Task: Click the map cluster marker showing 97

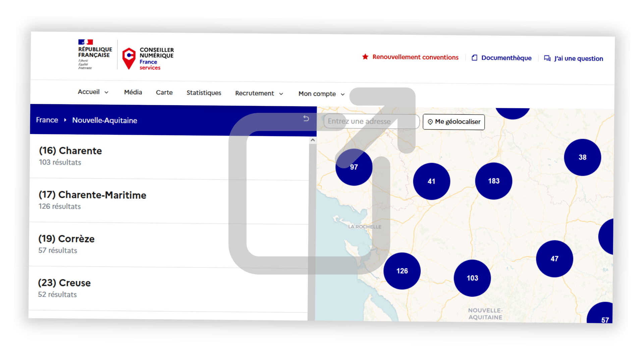Action: 354,167
